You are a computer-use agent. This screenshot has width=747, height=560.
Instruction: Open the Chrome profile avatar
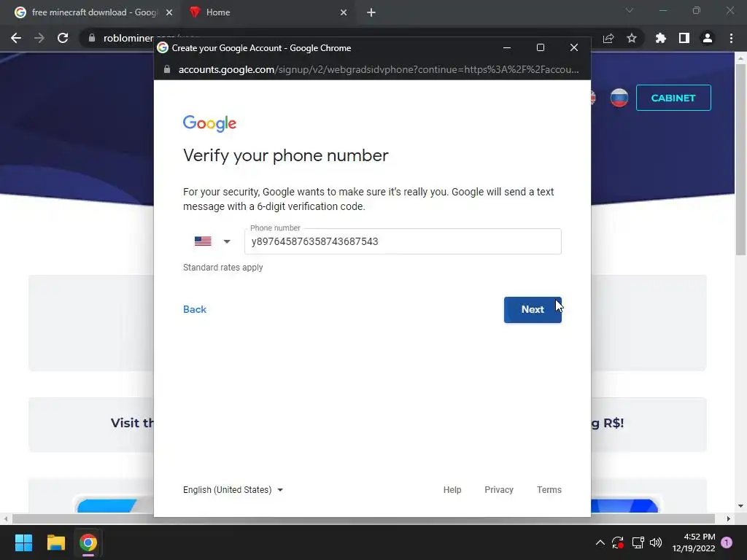pyautogui.click(x=708, y=38)
